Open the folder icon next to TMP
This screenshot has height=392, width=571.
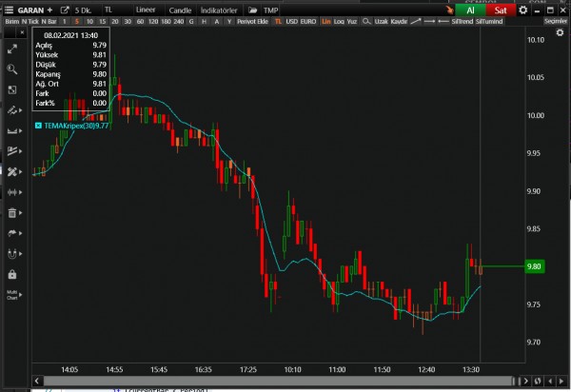253,9
